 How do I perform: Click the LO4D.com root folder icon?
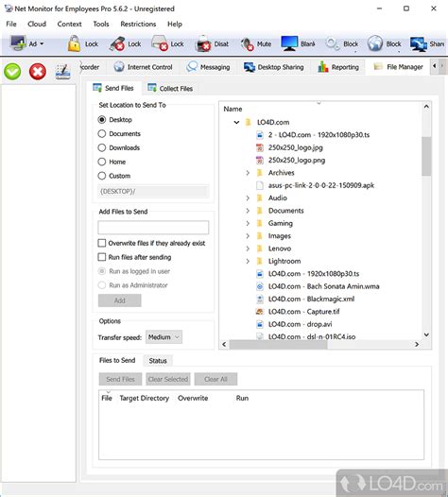pyautogui.click(x=249, y=122)
